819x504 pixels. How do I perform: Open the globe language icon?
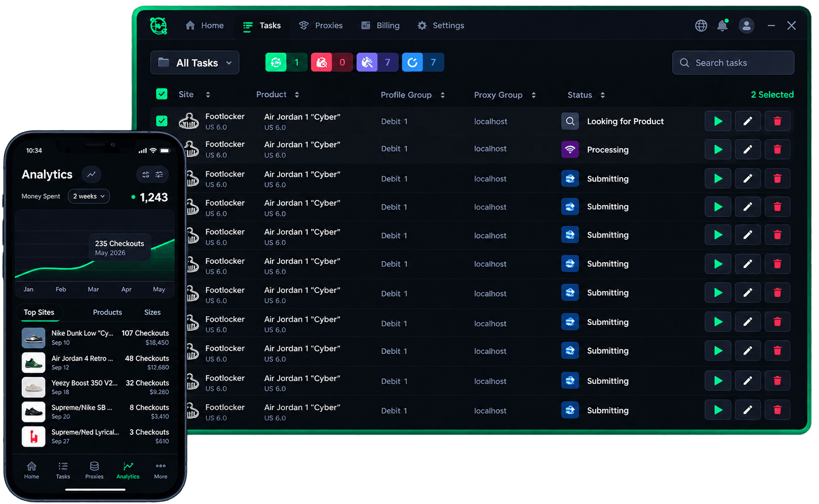[x=701, y=26]
